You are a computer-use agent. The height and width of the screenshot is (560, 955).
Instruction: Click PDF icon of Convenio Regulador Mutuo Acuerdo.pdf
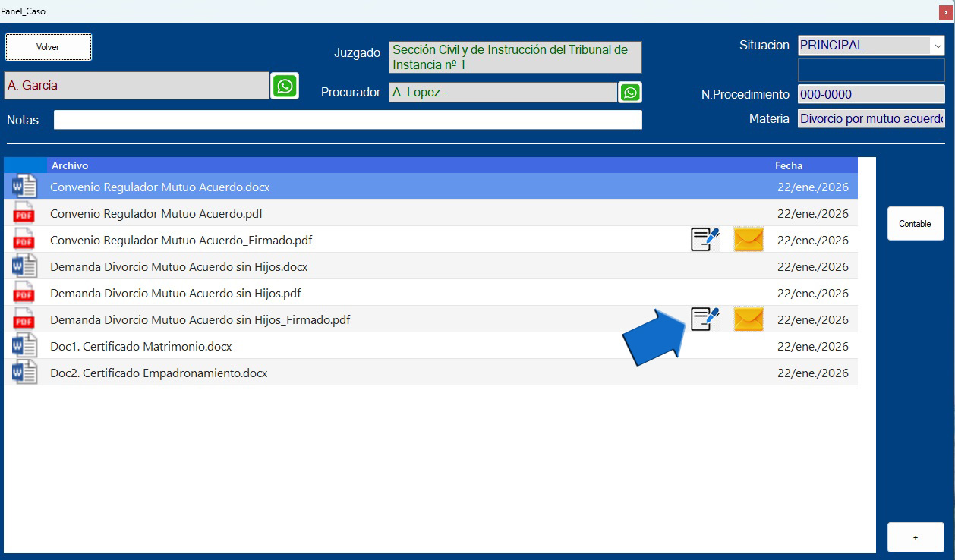(x=25, y=213)
